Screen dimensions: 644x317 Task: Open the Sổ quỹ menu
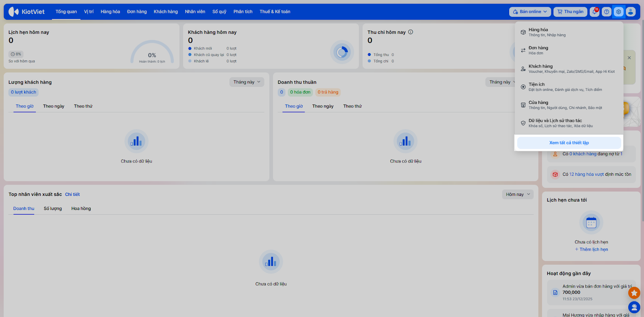pos(219,12)
